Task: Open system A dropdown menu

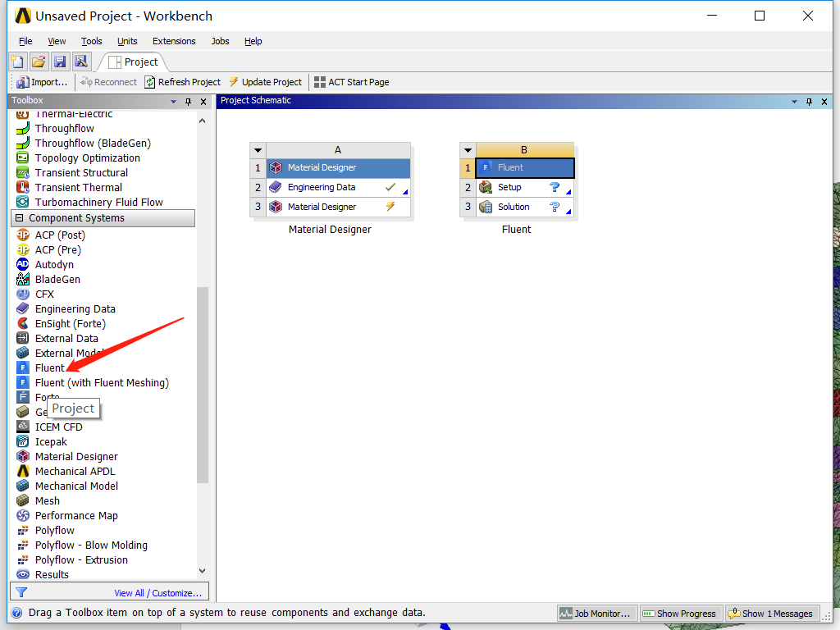Action: click(258, 150)
